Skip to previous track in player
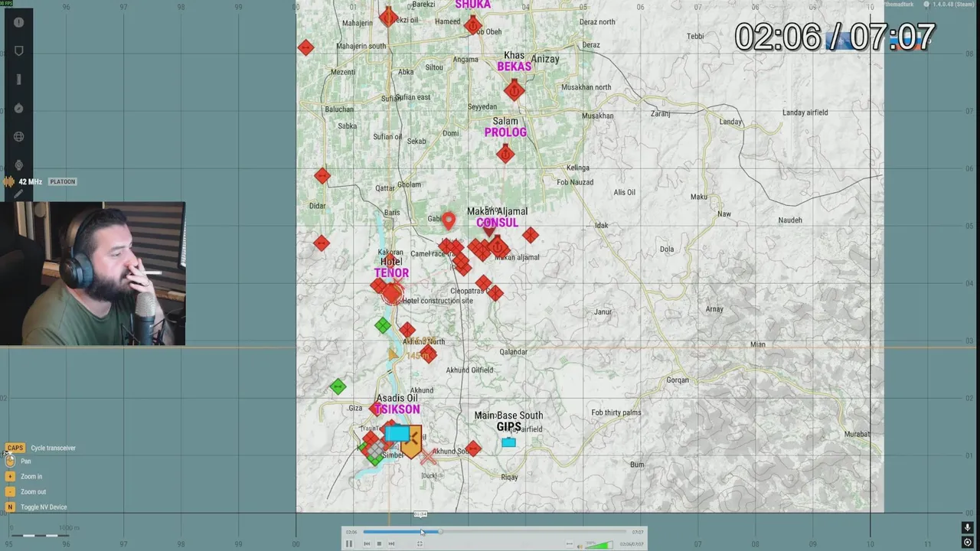The width and height of the screenshot is (980, 551). coord(367,544)
